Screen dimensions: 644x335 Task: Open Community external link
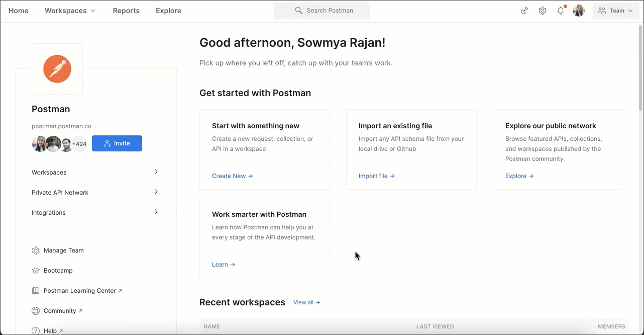63,311
